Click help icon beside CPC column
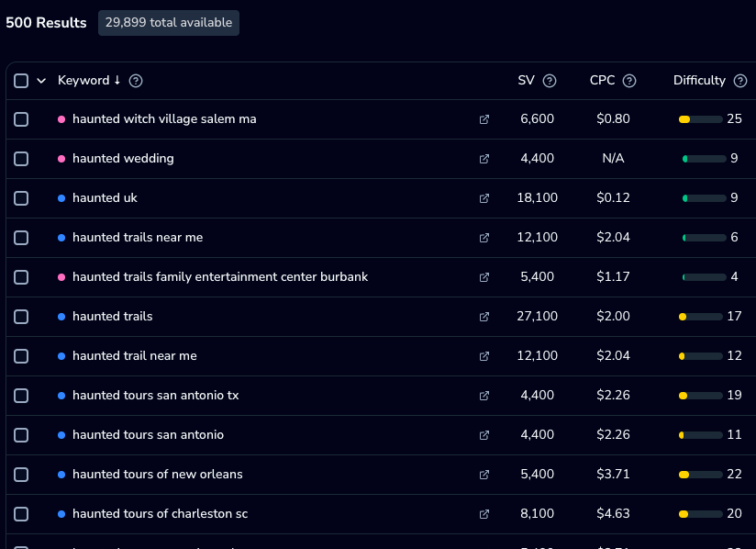The height and width of the screenshot is (549, 756). click(x=629, y=81)
